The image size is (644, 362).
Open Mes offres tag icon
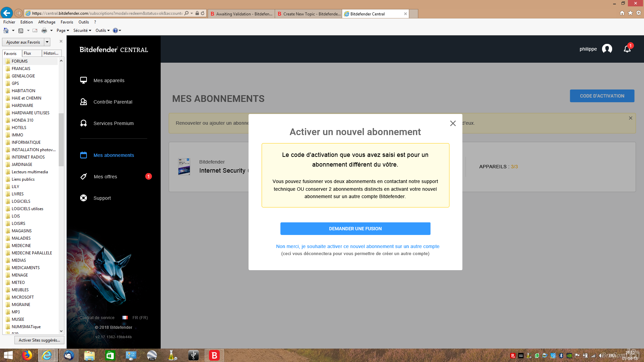click(84, 176)
